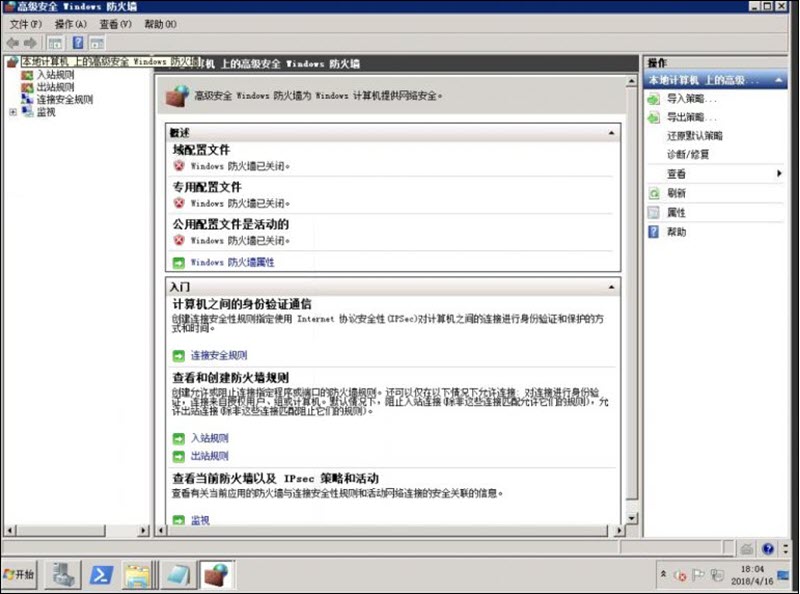Image resolution: width=800 pixels, height=594 pixels.
Task: Click the 开始 Start button
Action: click(20, 574)
